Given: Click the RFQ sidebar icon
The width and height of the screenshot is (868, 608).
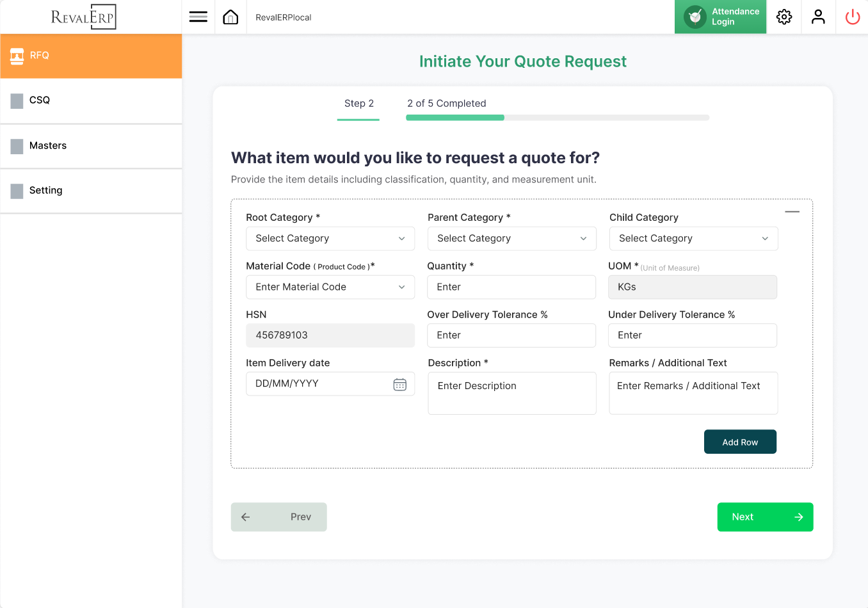Looking at the screenshot, I should coord(17,56).
